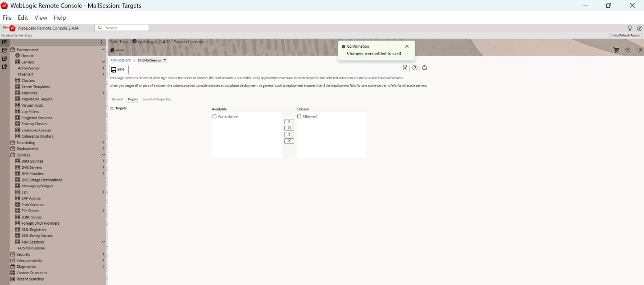Expand the Data Sources tree node
The height and width of the screenshot is (285, 644).
pos(103,161)
